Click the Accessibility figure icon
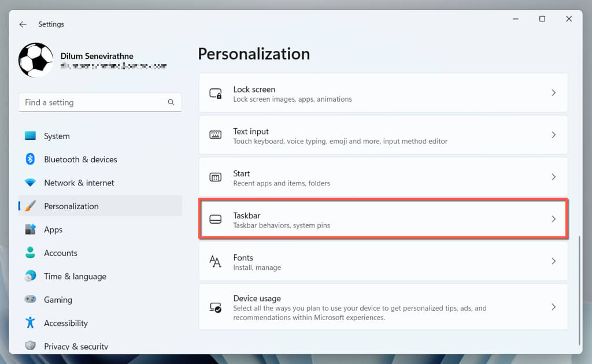 [x=31, y=323]
